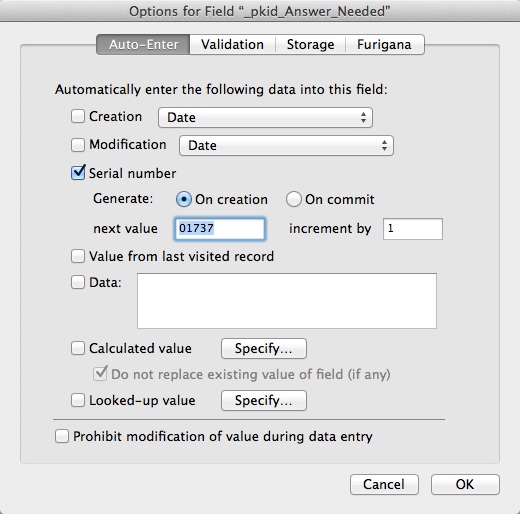The width and height of the screenshot is (520, 514).
Task: Enable the Data checkbox
Action: (x=78, y=282)
